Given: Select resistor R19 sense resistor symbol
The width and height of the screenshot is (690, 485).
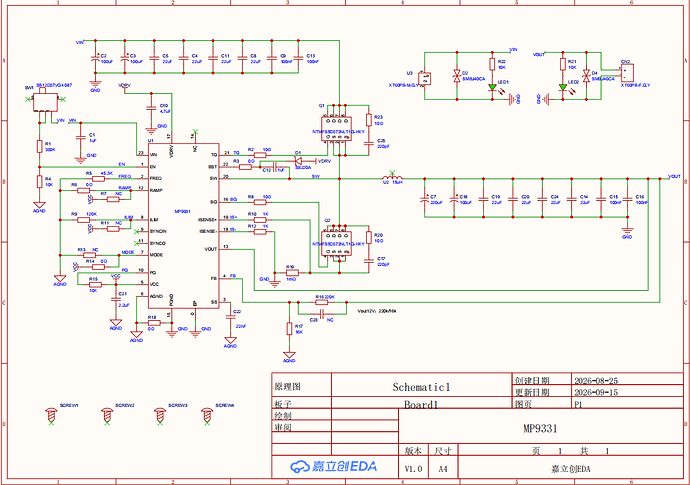Looking at the screenshot, I should click(x=291, y=273).
